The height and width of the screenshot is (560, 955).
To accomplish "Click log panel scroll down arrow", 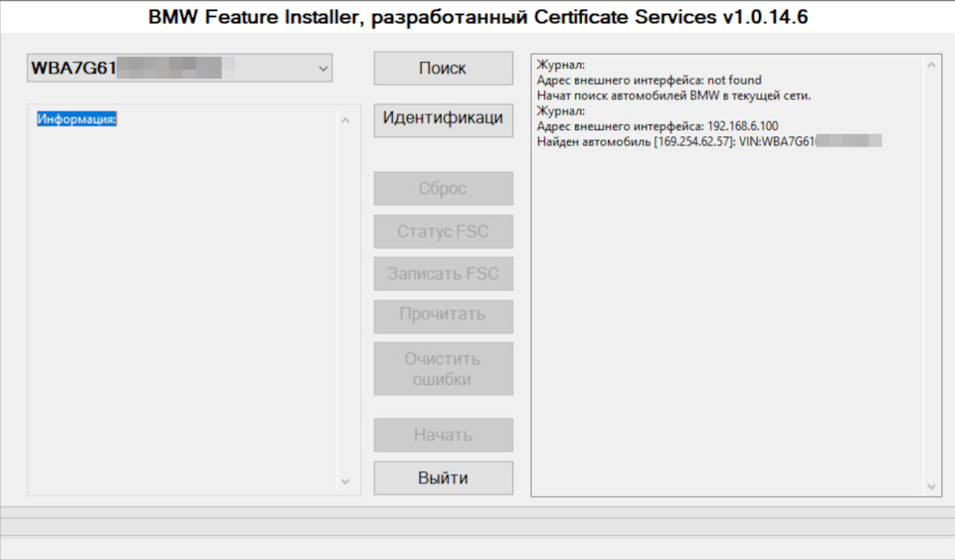I will pos(931,486).
